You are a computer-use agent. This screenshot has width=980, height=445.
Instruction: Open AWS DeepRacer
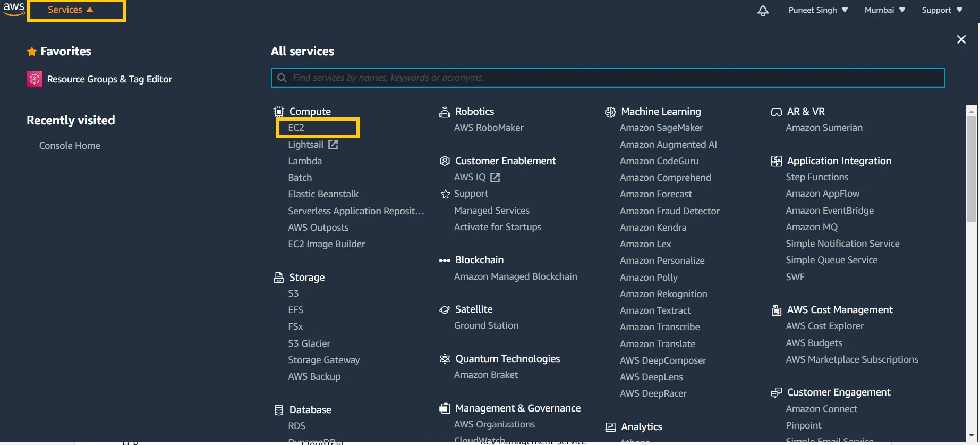(653, 393)
